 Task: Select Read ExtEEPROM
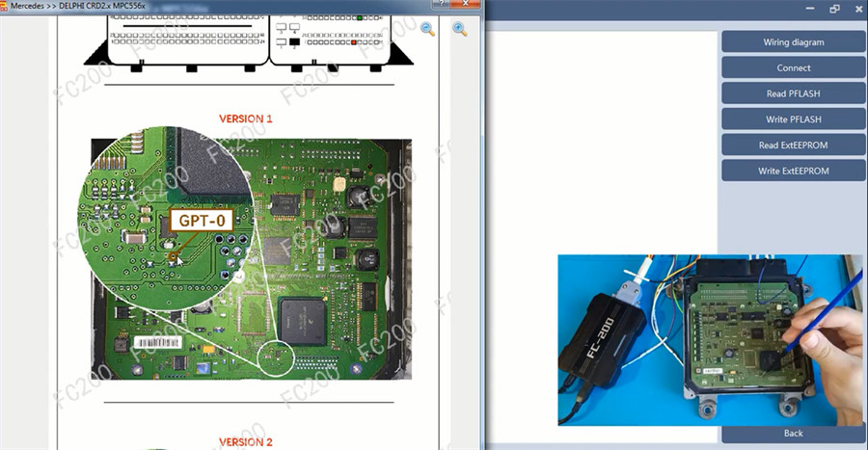tap(794, 145)
